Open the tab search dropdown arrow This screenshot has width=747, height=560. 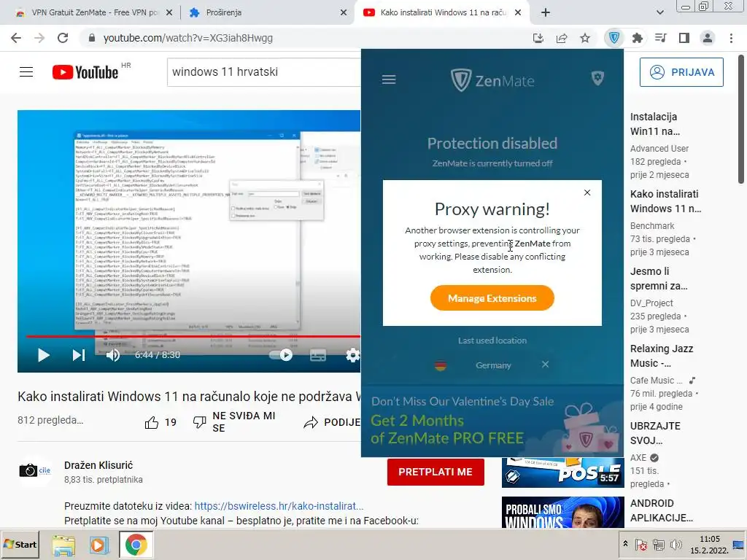click(x=659, y=12)
